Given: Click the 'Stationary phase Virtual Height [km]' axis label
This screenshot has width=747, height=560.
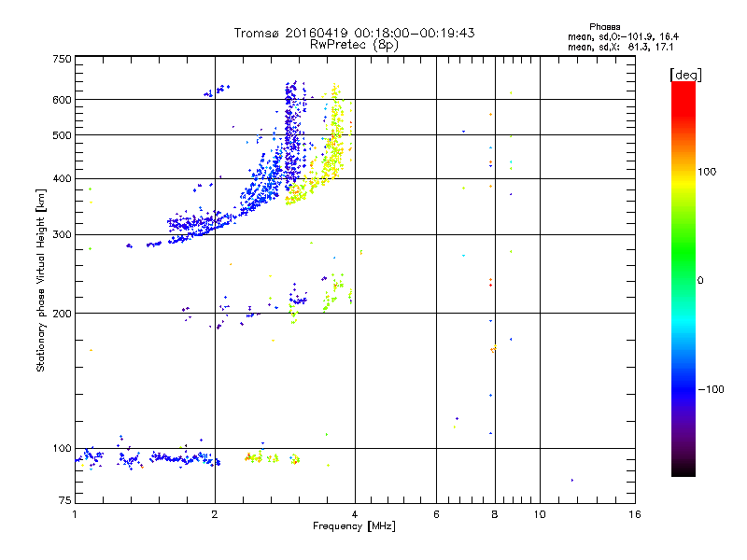Looking at the screenshot, I should (x=41, y=280).
